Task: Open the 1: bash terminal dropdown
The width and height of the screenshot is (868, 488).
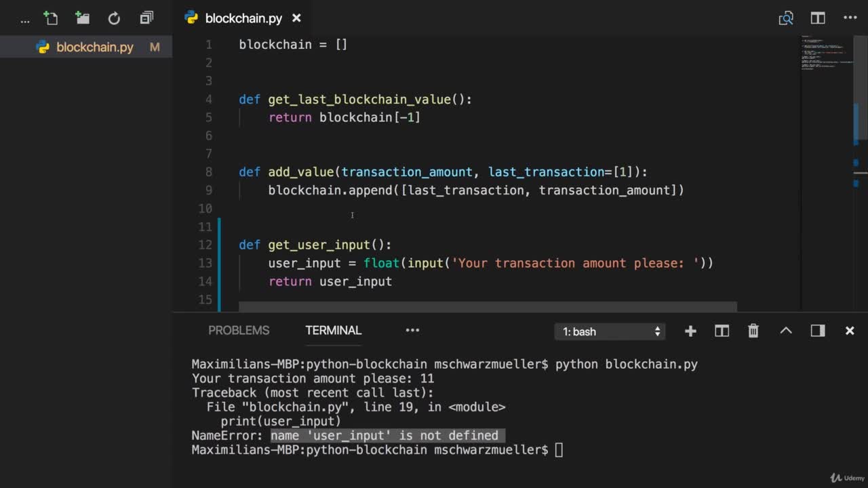Action: (610, 331)
